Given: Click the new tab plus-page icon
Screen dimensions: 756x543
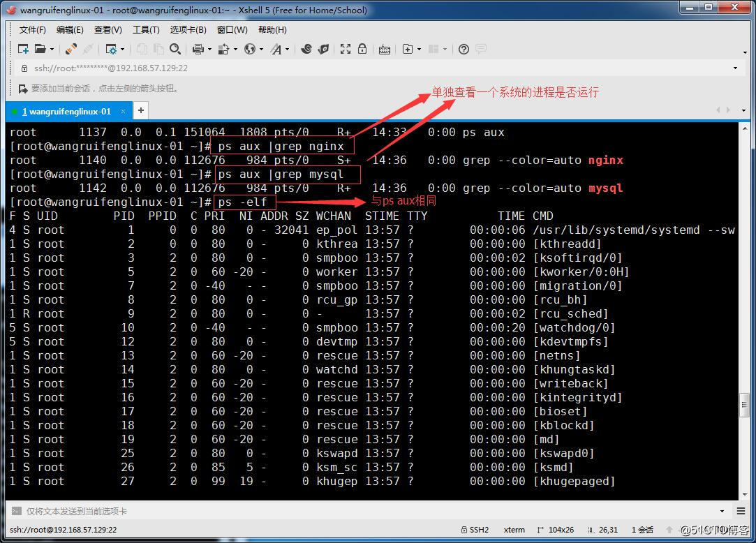Looking at the screenshot, I should point(408,49).
